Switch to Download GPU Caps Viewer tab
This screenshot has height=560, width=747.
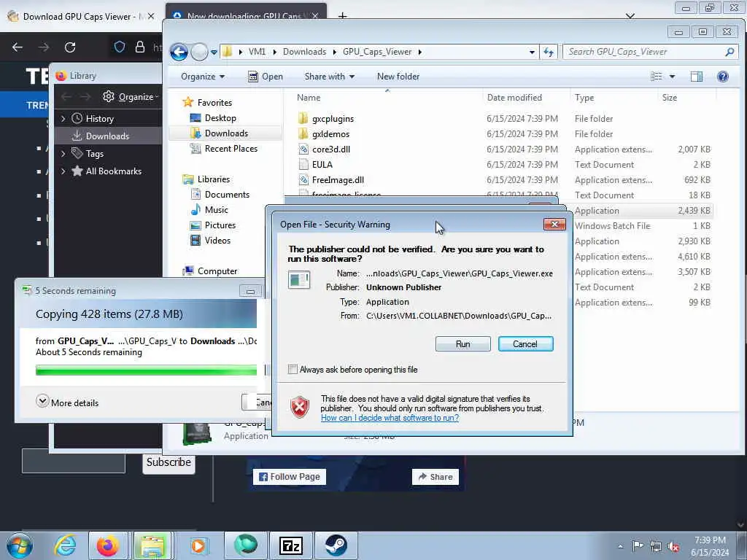click(81, 16)
